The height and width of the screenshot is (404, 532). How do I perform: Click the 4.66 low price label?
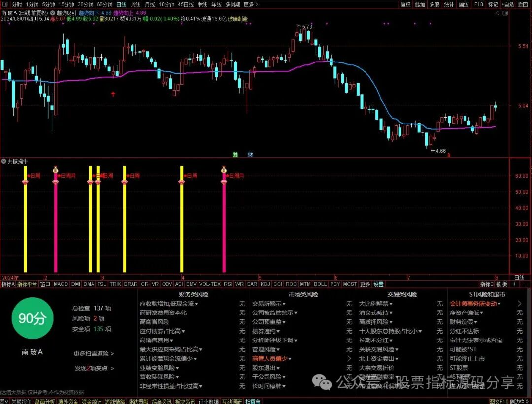tap(441, 151)
